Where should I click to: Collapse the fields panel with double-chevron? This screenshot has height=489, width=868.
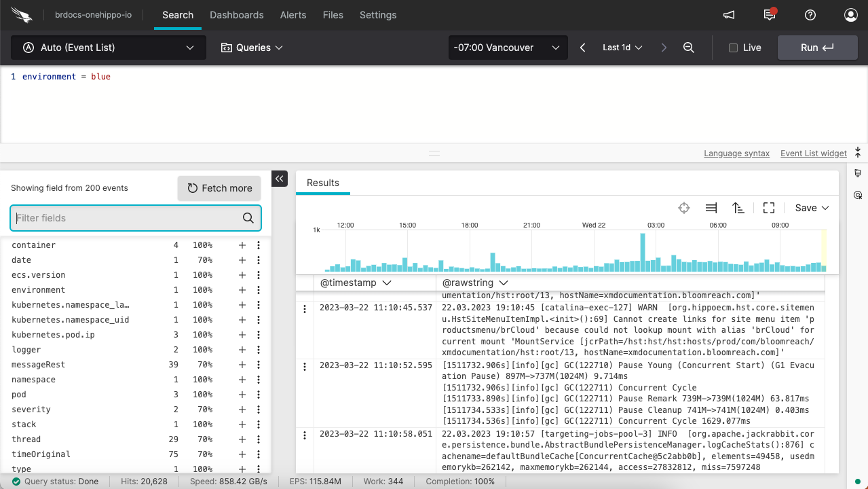coord(280,179)
